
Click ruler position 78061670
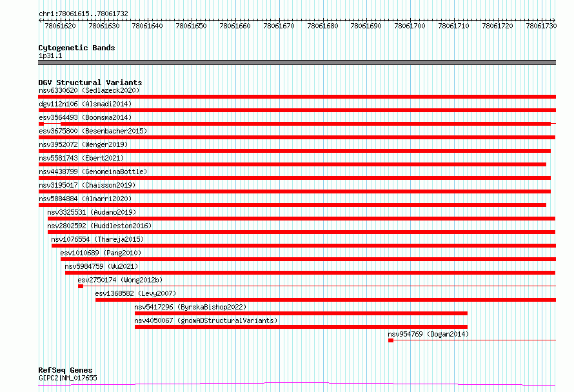(279, 26)
